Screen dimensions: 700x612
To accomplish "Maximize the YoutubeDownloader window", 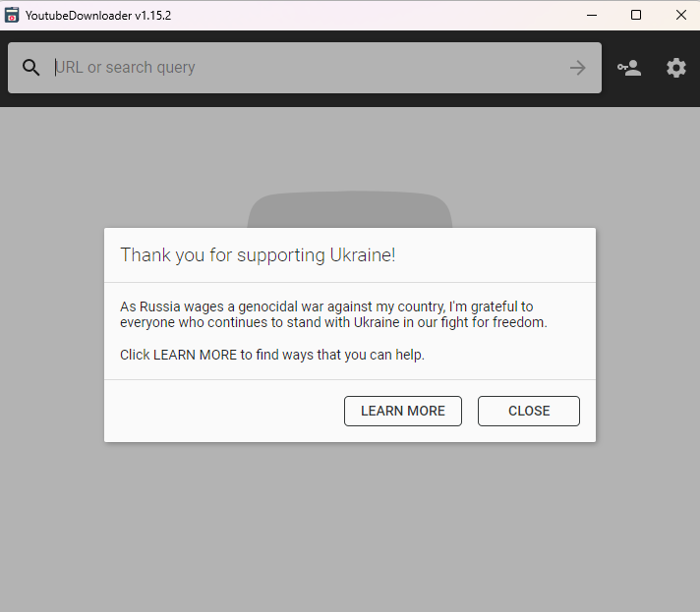I will [x=636, y=15].
